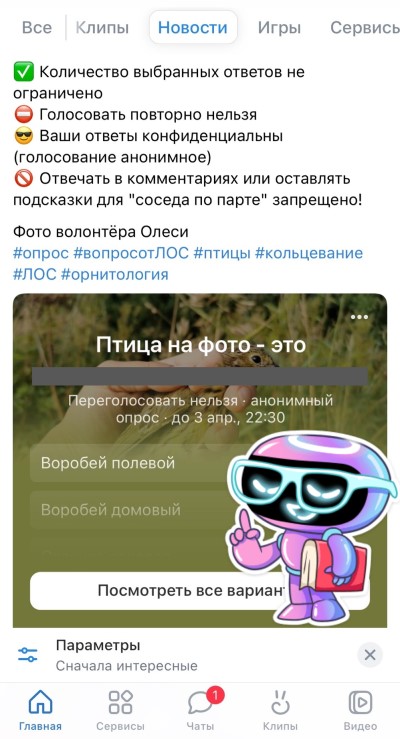Viewport: 400px width, 739px height.
Task: Dismiss the Параметры bar with X
Action: point(370,655)
